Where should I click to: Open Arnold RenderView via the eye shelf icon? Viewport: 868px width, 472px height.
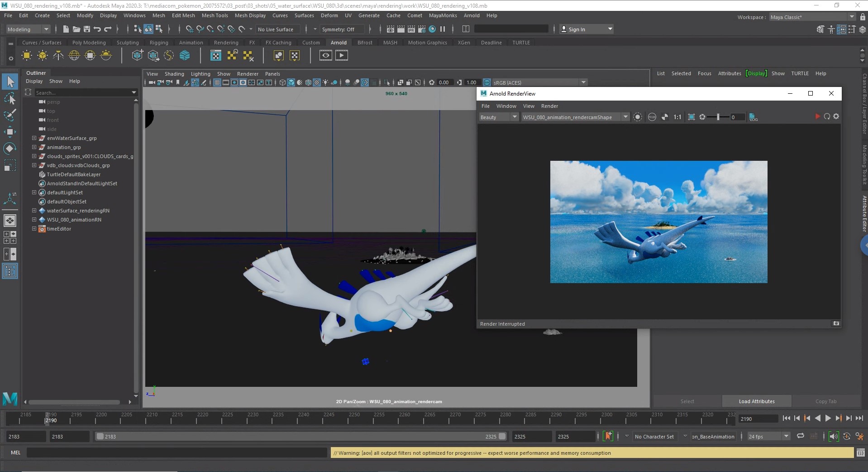pos(325,55)
